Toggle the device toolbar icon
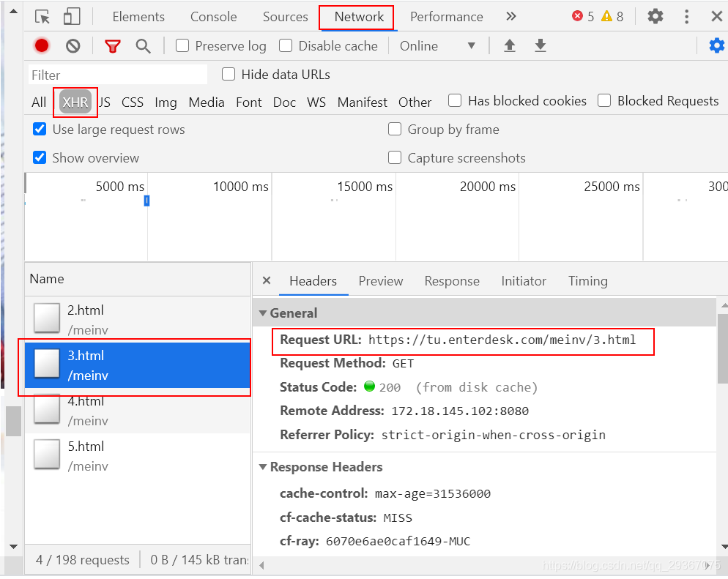Screen dimensions: 728x579 (x=72, y=17)
